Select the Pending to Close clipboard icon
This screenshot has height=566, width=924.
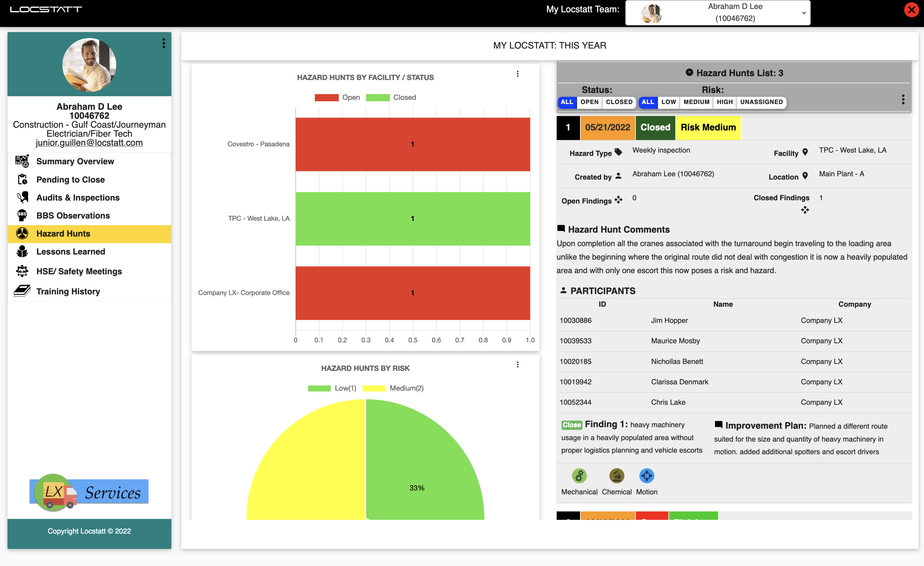(22, 179)
